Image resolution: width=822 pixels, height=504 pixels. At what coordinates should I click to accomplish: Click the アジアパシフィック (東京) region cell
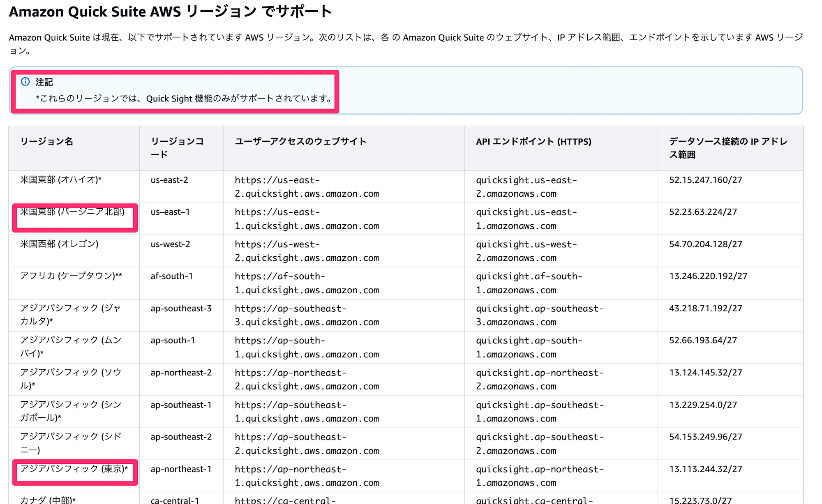(74, 469)
